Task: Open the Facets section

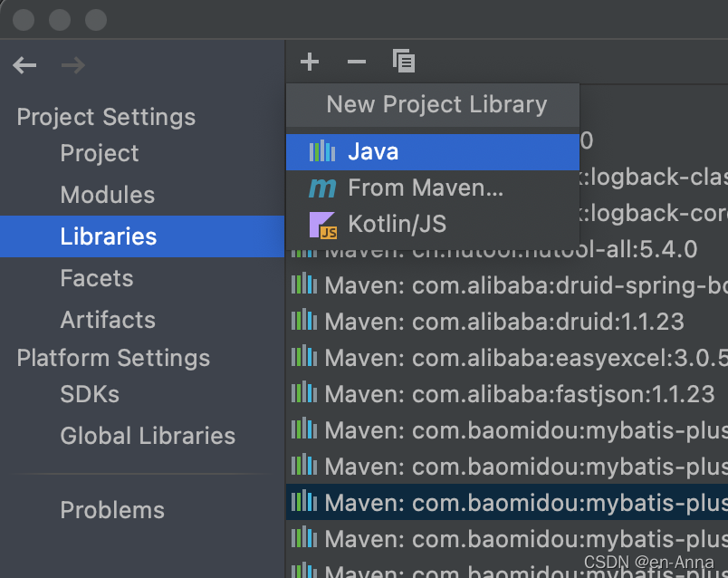Action: tap(142, 278)
